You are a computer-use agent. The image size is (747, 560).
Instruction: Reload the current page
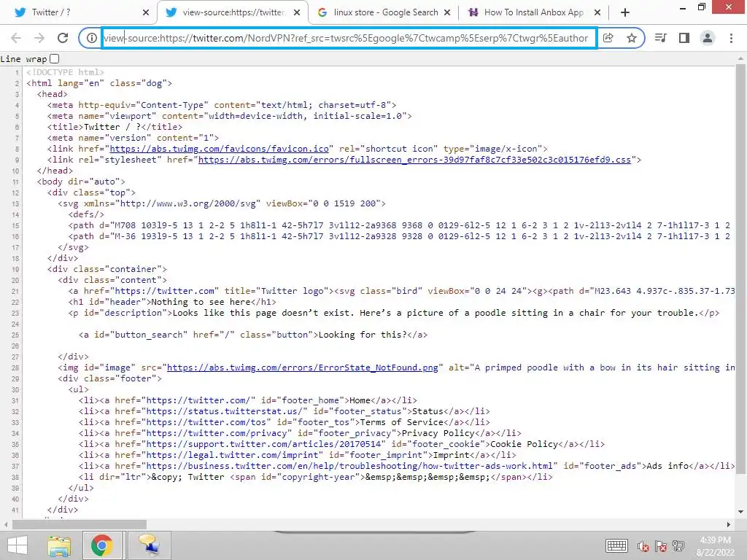pyautogui.click(x=63, y=38)
